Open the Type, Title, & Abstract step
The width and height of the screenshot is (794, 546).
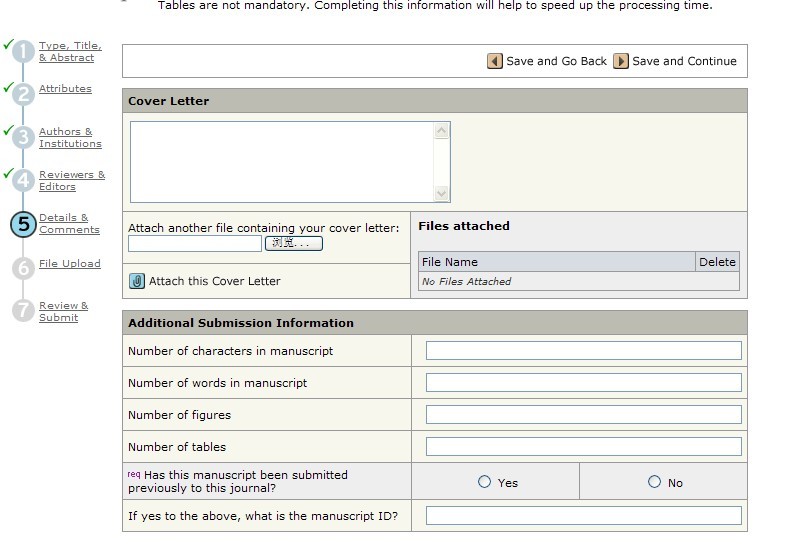coord(69,52)
